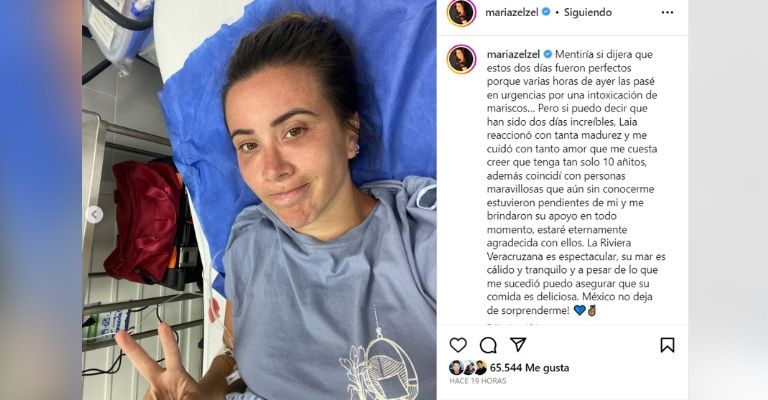Open post timestamp HACE 19 HORAS
This screenshot has width=768, height=400.
tap(478, 381)
